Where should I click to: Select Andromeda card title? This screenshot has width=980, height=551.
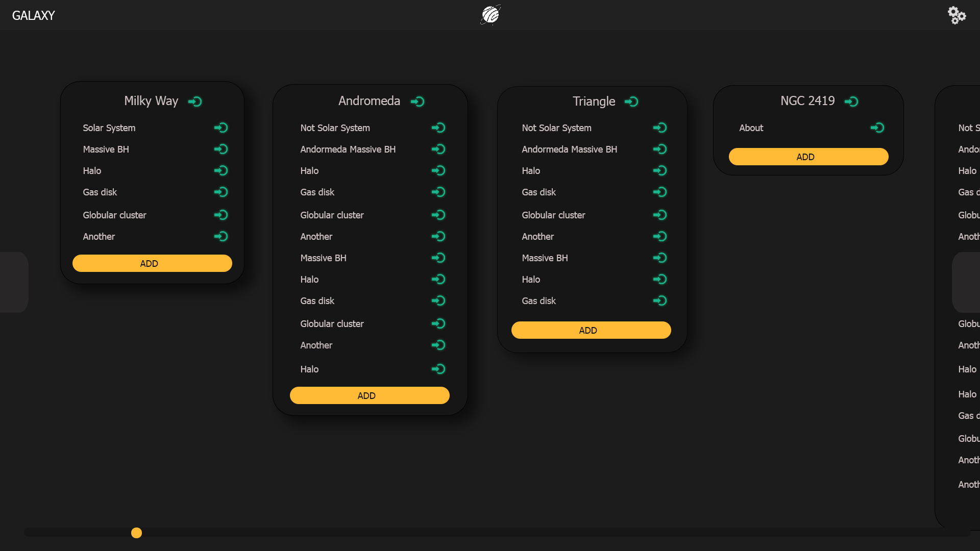click(369, 101)
